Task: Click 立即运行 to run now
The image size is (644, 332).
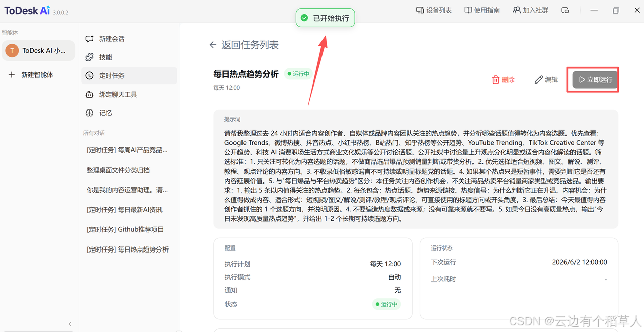Action: pyautogui.click(x=595, y=79)
